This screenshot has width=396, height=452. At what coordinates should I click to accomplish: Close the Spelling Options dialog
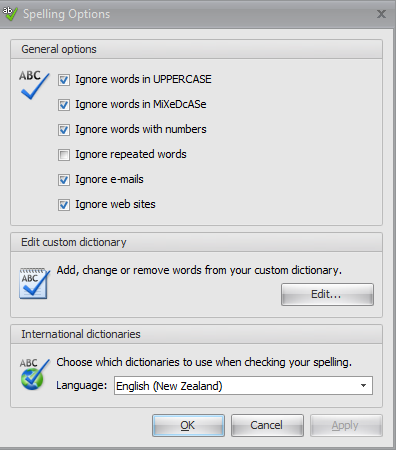pyautogui.click(x=381, y=14)
